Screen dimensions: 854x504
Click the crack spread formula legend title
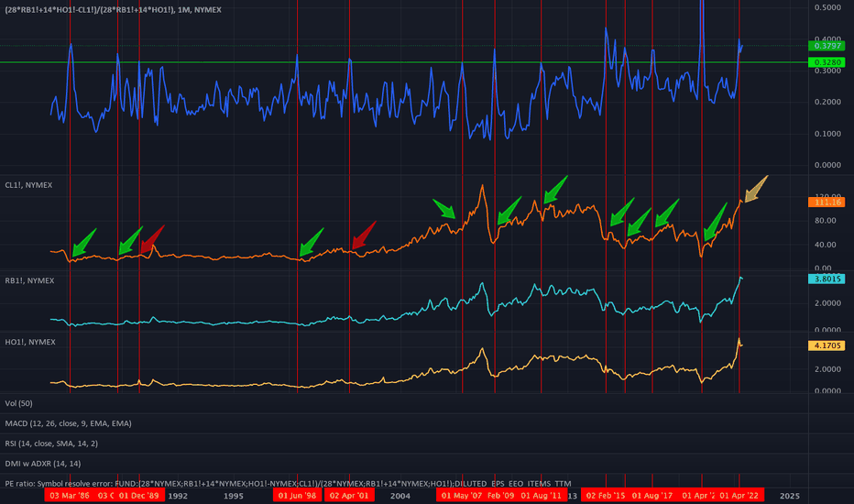coord(114,10)
